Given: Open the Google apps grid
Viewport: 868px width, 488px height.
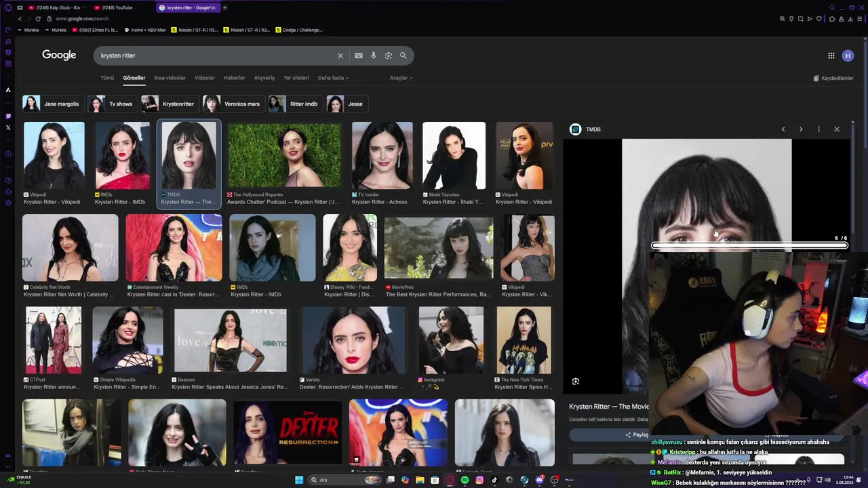Looking at the screenshot, I should [x=831, y=56].
